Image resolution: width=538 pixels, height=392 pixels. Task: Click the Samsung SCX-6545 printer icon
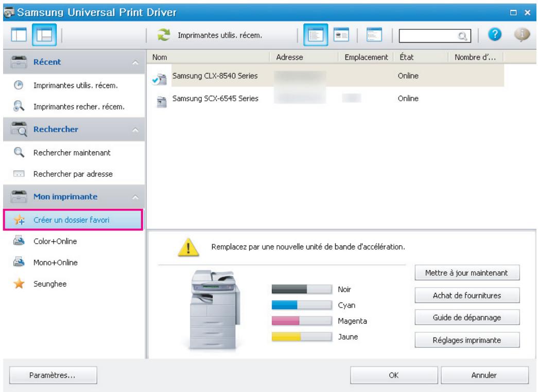coord(161,101)
